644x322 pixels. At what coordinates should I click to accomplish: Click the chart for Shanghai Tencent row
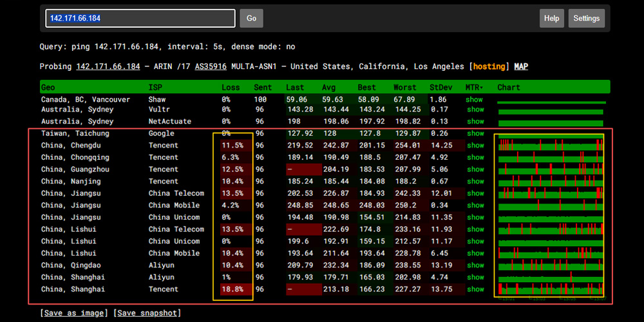[x=551, y=289]
